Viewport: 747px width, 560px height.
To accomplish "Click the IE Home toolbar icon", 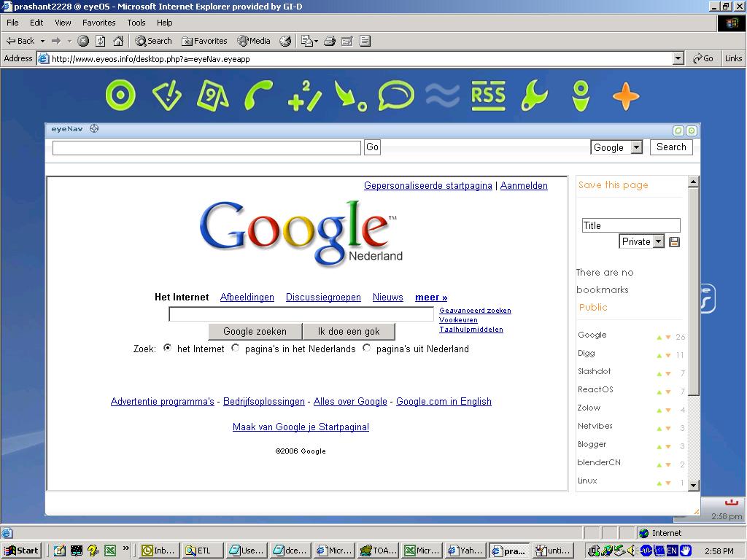I will 118,41.
